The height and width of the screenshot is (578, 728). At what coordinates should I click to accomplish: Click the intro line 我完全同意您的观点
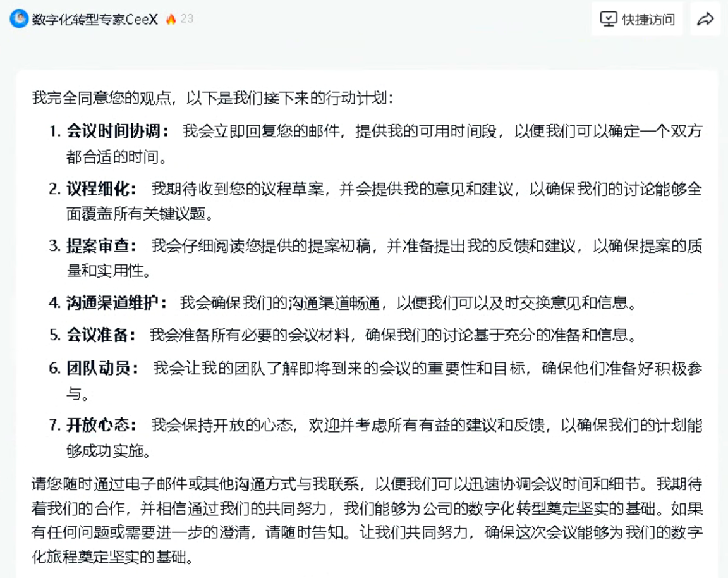tap(212, 98)
